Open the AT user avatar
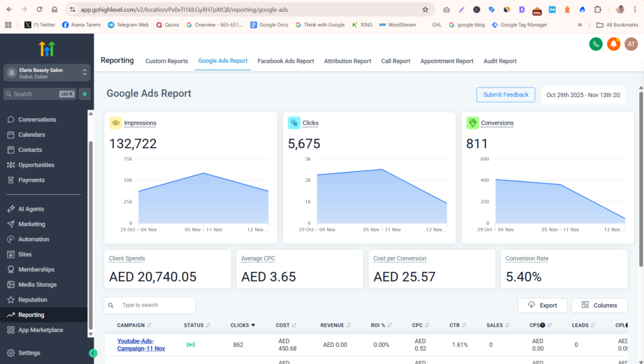644x364 pixels. point(631,44)
